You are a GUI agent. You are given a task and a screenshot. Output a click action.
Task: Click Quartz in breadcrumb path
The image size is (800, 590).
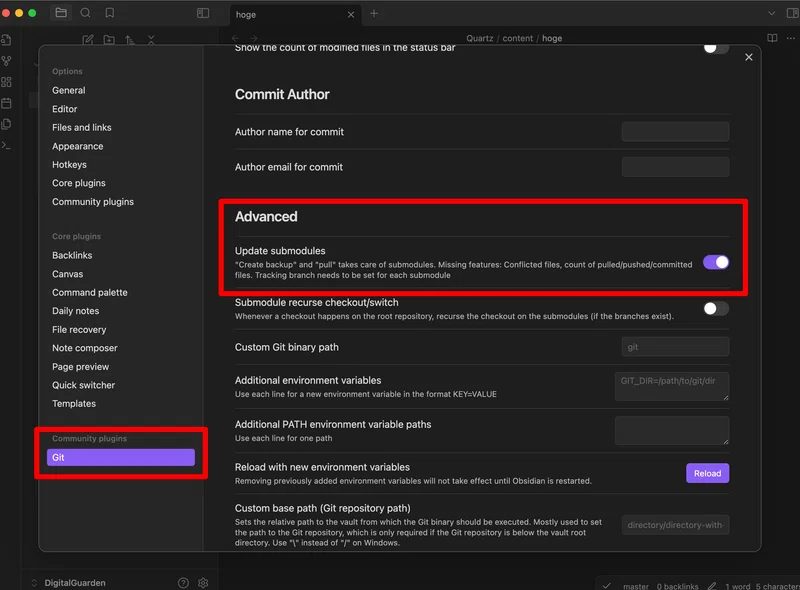click(480, 38)
